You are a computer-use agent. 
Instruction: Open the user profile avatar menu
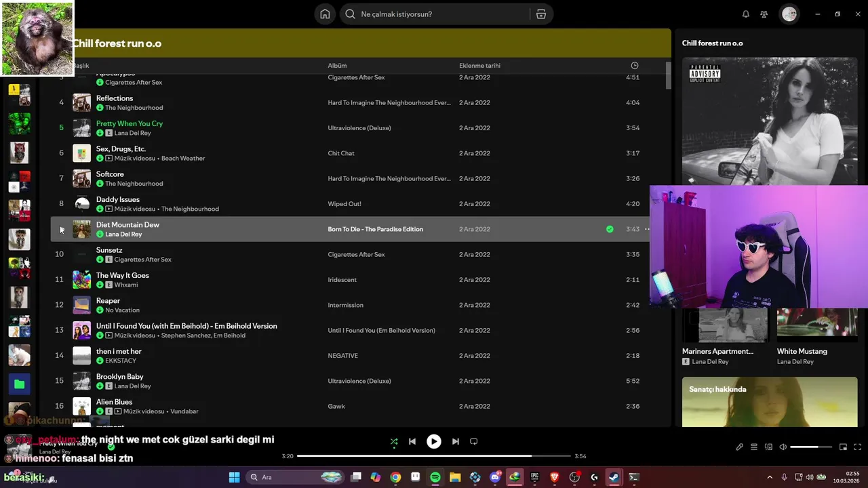789,14
